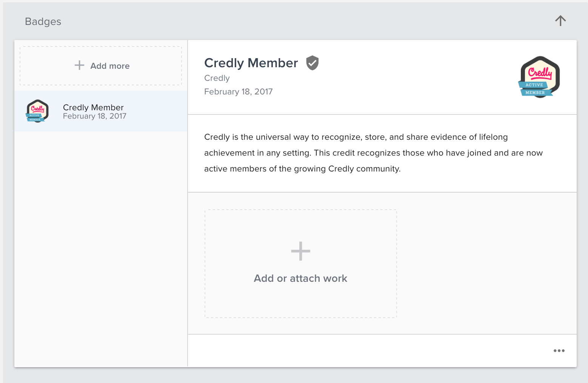Click the blue ACTIVE ribbon on large badge
The width and height of the screenshot is (588, 383).
coord(534,85)
